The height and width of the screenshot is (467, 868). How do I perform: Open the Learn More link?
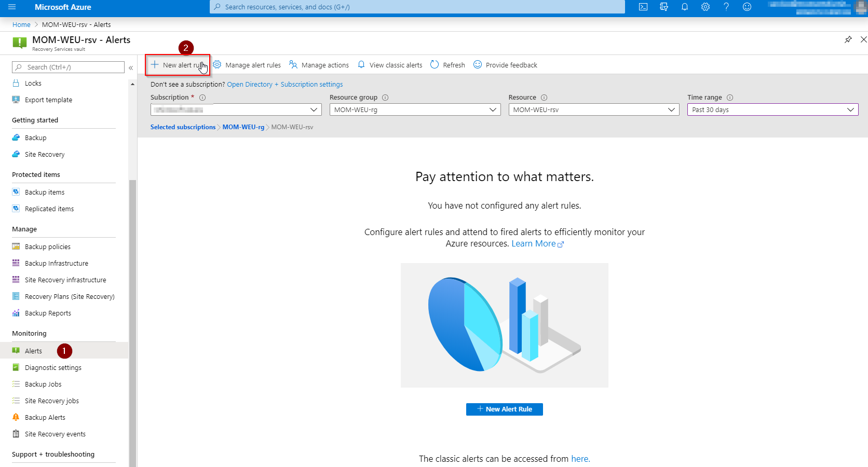[x=537, y=243]
